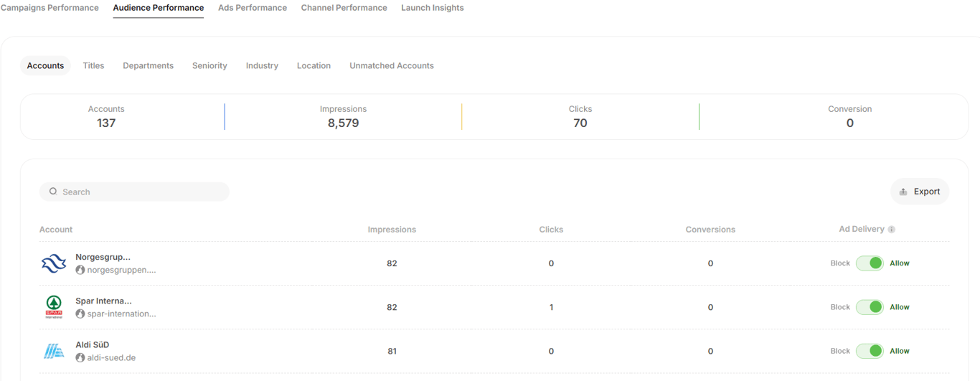980x381 pixels.
Task: Click the search magnifier icon
Action: point(53,192)
